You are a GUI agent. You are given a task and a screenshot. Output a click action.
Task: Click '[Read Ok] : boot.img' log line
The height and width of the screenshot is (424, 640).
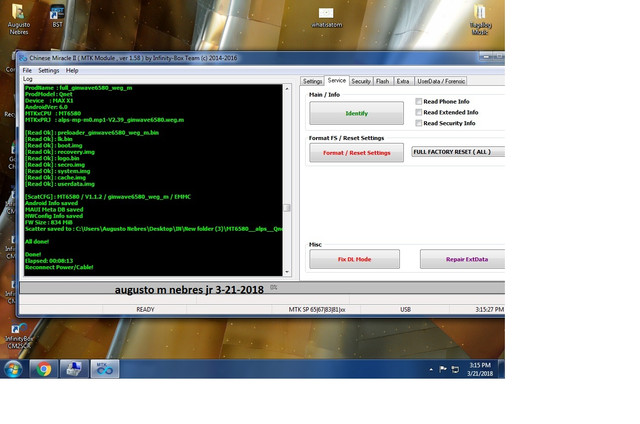point(53,145)
